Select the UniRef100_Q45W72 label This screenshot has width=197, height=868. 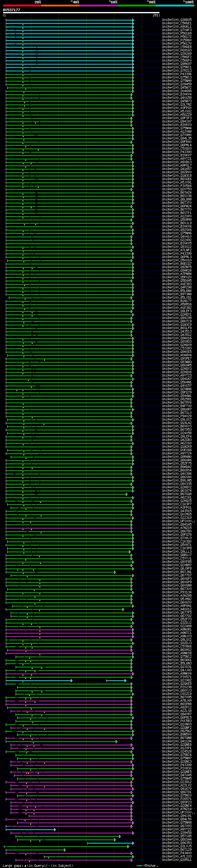(177, 88)
